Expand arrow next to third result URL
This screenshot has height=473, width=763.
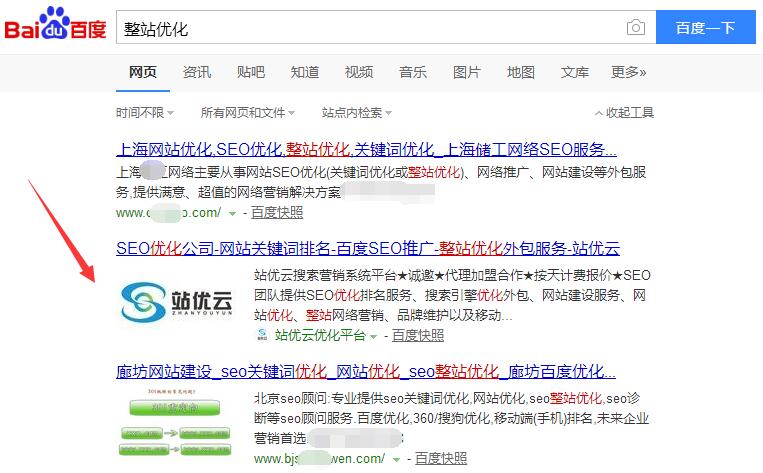397,459
